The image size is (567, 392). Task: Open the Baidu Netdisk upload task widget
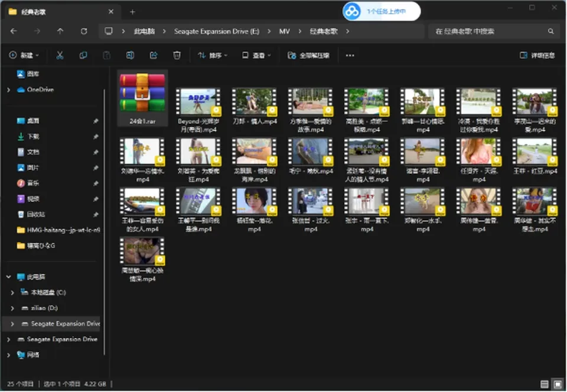[x=382, y=12]
